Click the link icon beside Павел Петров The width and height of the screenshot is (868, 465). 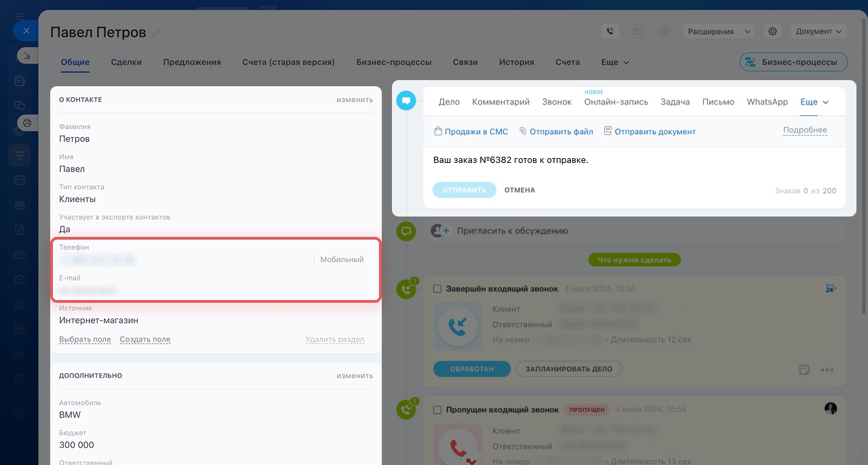click(156, 33)
